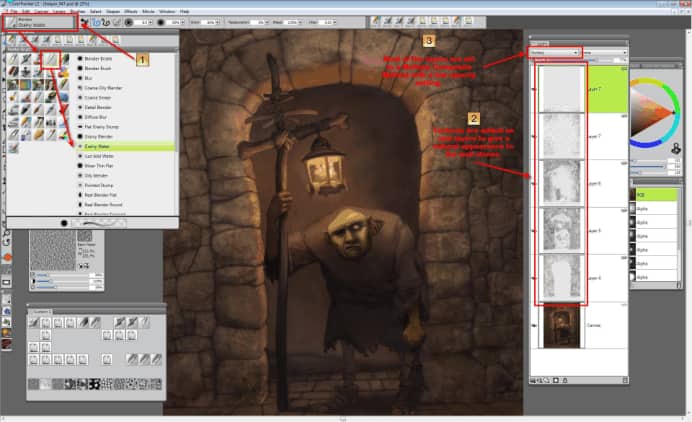Select the highlighted Blenders brush category icon
The width and height of the screenshot is (692, 422).
49,61
